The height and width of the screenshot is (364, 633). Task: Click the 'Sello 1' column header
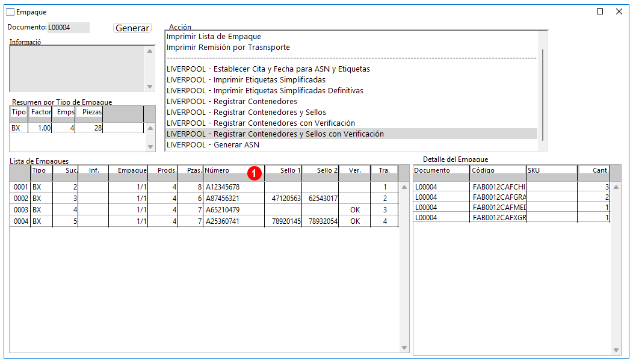[x=283, y=173]
